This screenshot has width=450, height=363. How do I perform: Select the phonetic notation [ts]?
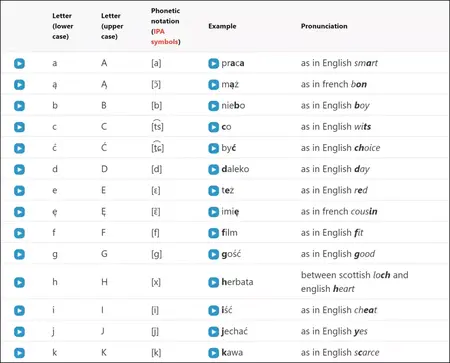157,126
